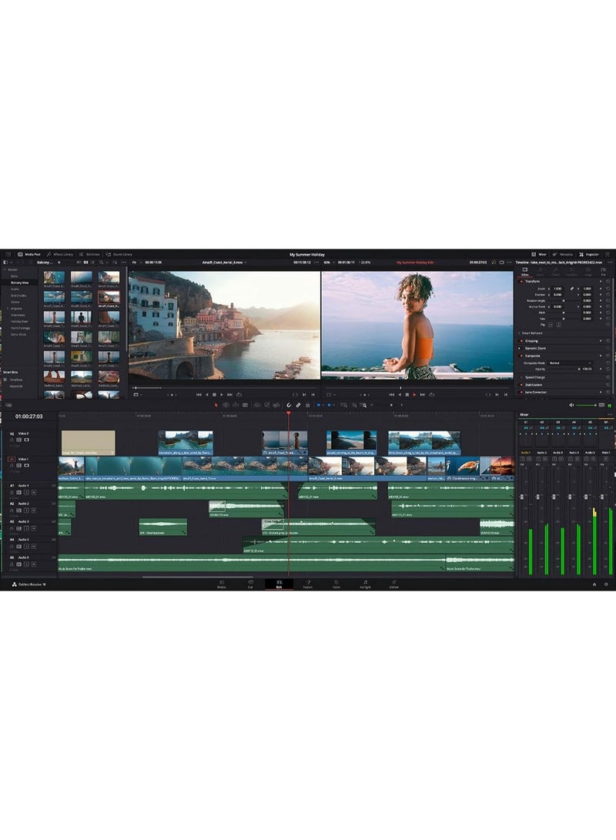The height and width of the screenshot is (840, 616).
Task: Open media pool options three-dot menu
Action: tap(123, 263)
